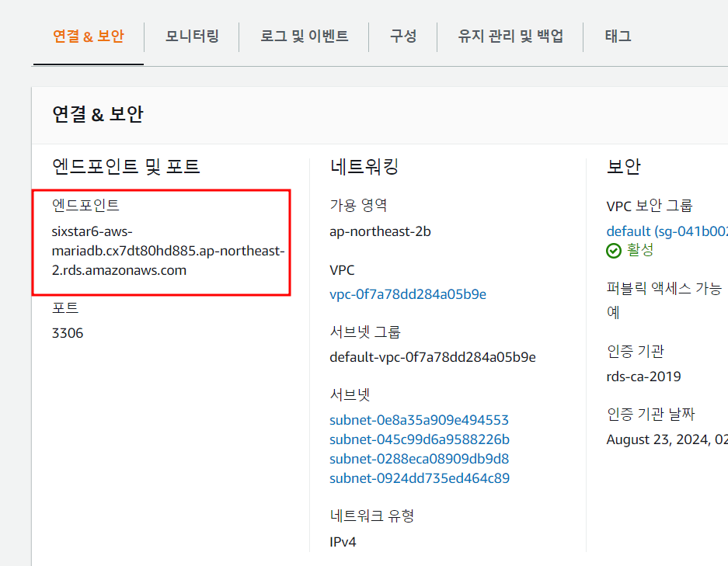
Task: Click the availability zone ap-northeast-2b value
Action: point(380,231)
